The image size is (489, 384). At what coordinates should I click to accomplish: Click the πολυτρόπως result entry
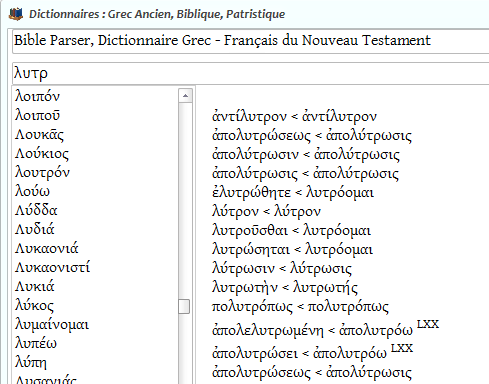tap(300, 307)
